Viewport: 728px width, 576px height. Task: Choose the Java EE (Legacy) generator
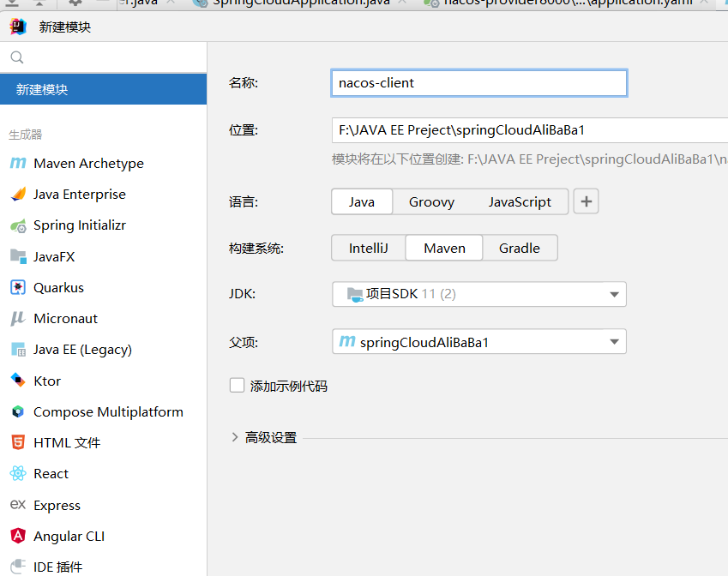coord(103,350)
